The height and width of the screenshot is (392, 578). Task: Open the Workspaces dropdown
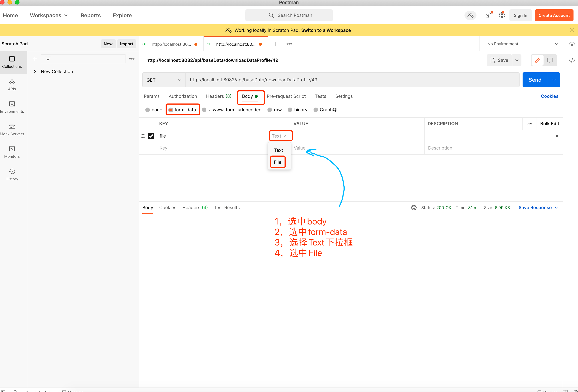(49, 15)
